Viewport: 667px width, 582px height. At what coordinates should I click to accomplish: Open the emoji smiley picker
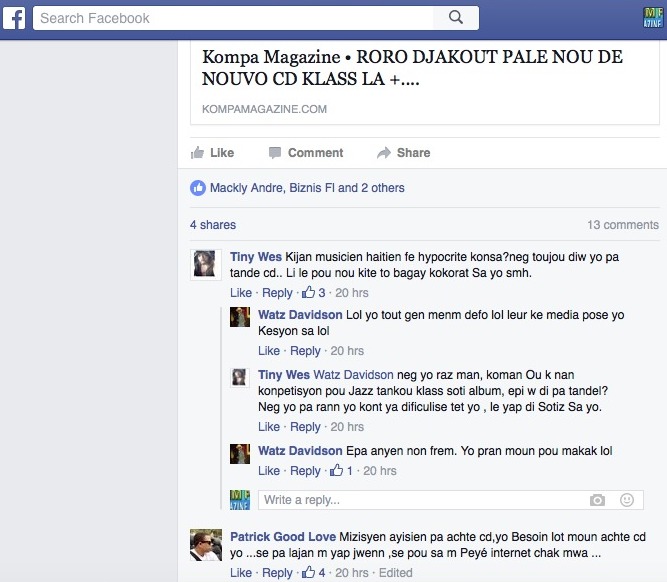click(627, 500)
